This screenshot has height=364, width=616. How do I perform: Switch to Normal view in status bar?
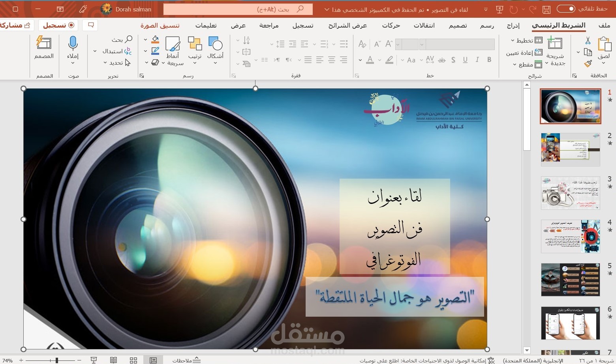pyautogui.click(x=153, y=360)
